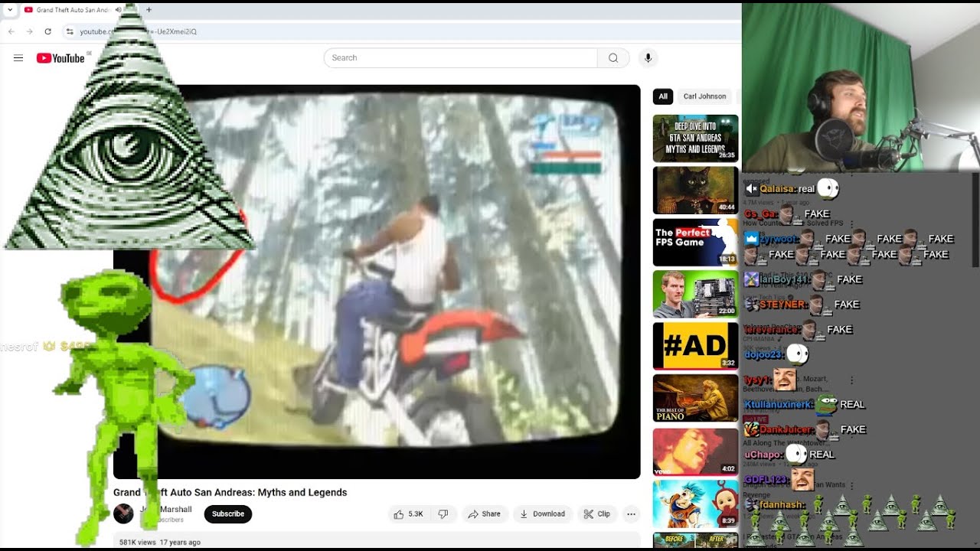Click the video title text
This screenshot has height=551, width=980.
click(x=230, y=493)
